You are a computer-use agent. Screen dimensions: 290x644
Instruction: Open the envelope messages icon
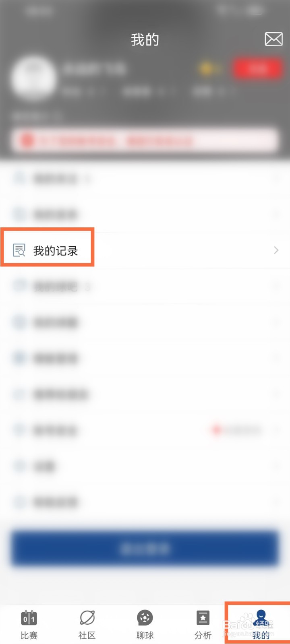[x=273, y=39]
